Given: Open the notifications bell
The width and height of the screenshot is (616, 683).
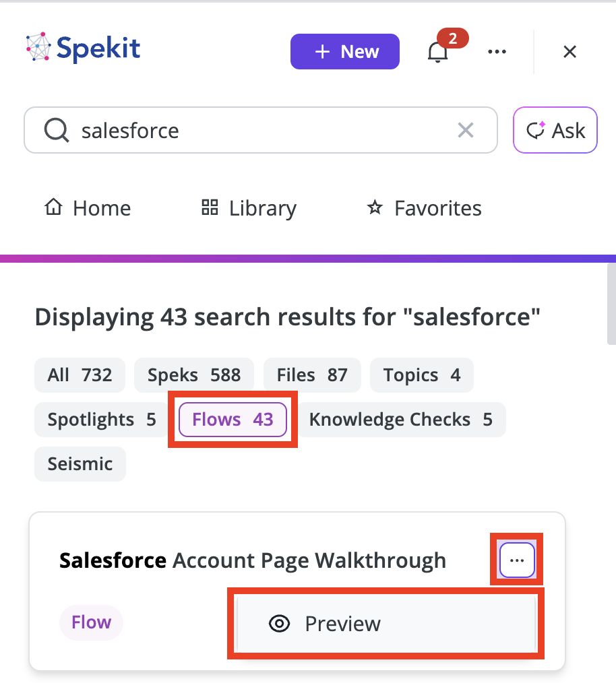Looking at the screenshot, I should click(x=437, y=53).
